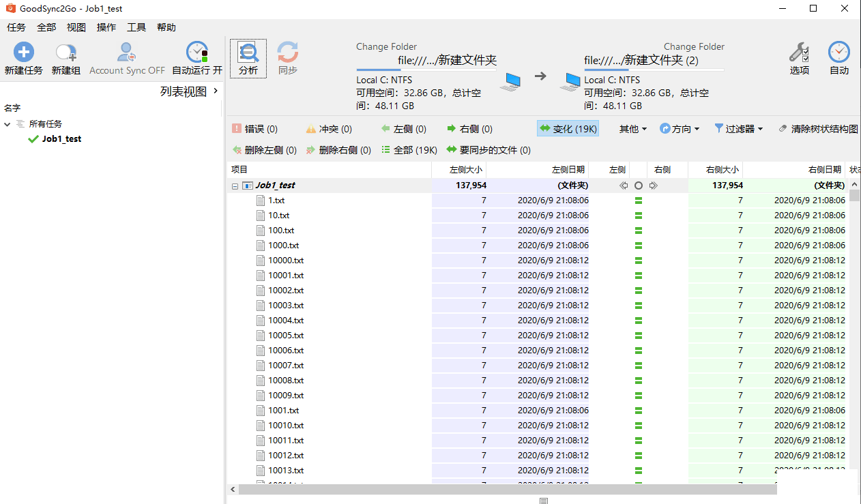Click the equal sign for 10000.txt
The height and width of the screenshot is (504, 861).
pos(639,261)
